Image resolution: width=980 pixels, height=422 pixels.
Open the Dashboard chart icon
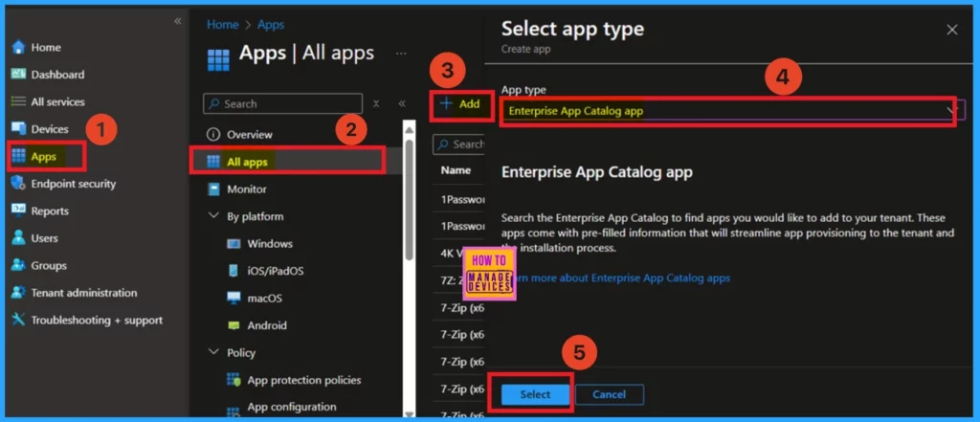point(18,75)
